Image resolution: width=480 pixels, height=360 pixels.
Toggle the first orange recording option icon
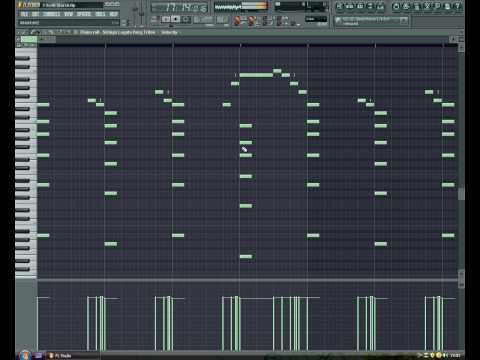click(238, 21)
